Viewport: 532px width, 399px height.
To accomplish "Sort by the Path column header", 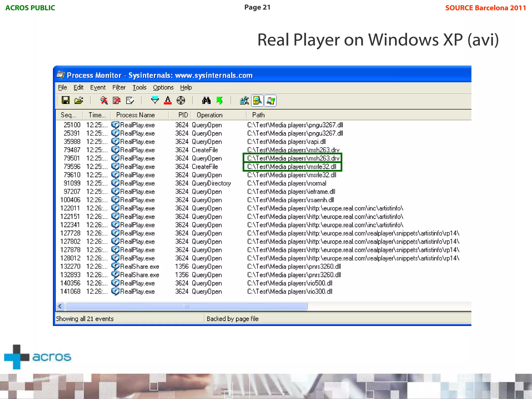I will (359, 115).
